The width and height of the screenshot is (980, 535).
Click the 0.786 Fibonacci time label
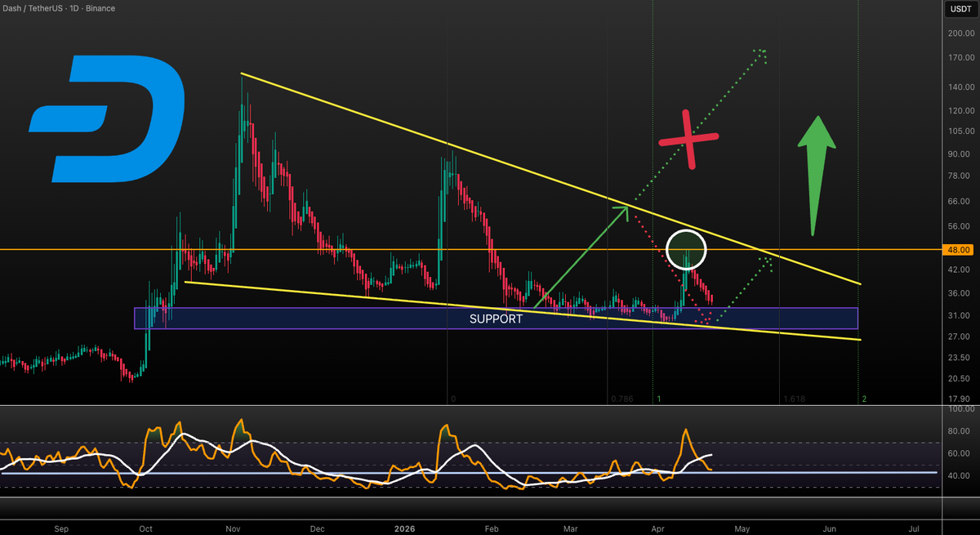tap(621, 399)
